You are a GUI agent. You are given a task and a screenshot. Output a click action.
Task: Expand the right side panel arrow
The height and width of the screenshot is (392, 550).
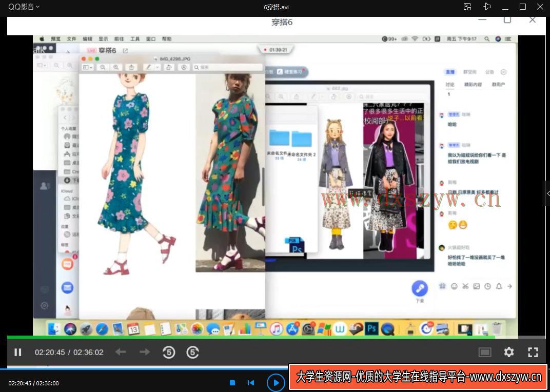[x=548, y=193]
